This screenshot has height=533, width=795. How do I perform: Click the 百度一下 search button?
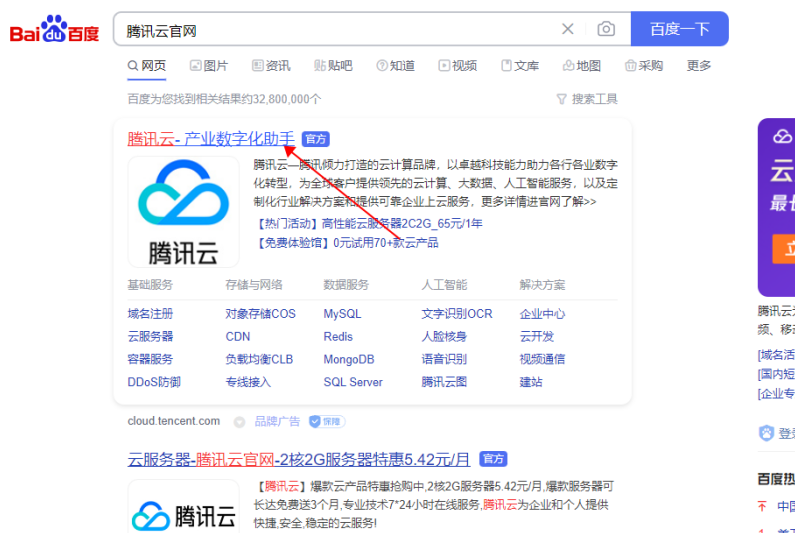(x=679, y=29)
